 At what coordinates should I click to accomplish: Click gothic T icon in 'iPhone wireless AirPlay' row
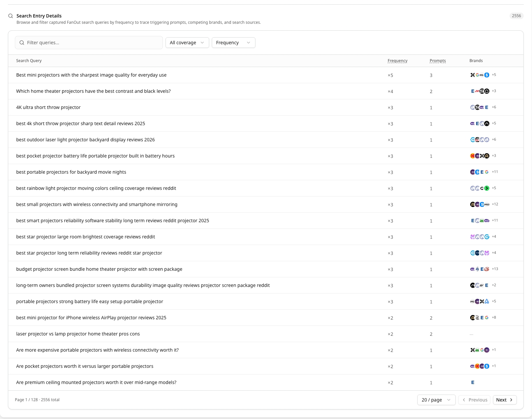[x=477, y=318]
